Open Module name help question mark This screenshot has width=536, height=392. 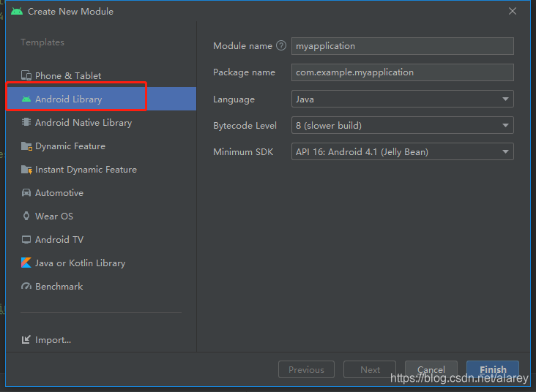click(x=281, y=45)
